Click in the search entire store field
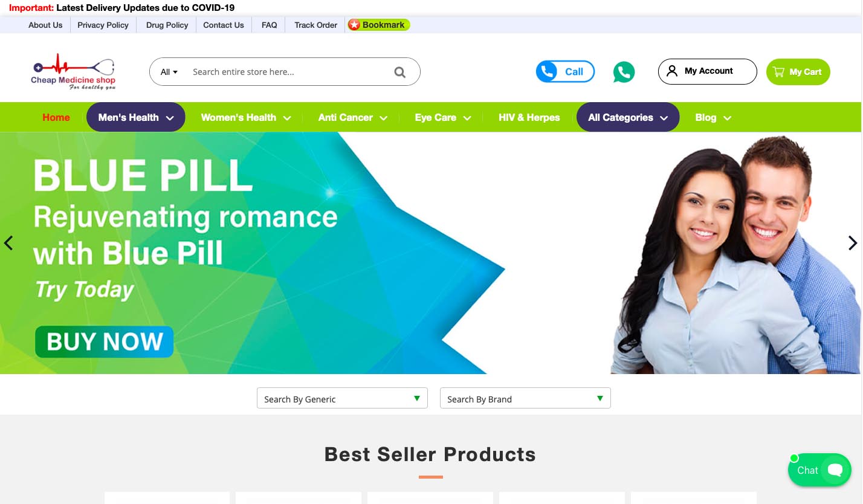Screen dimensions: 863x504 pos(287,72)
